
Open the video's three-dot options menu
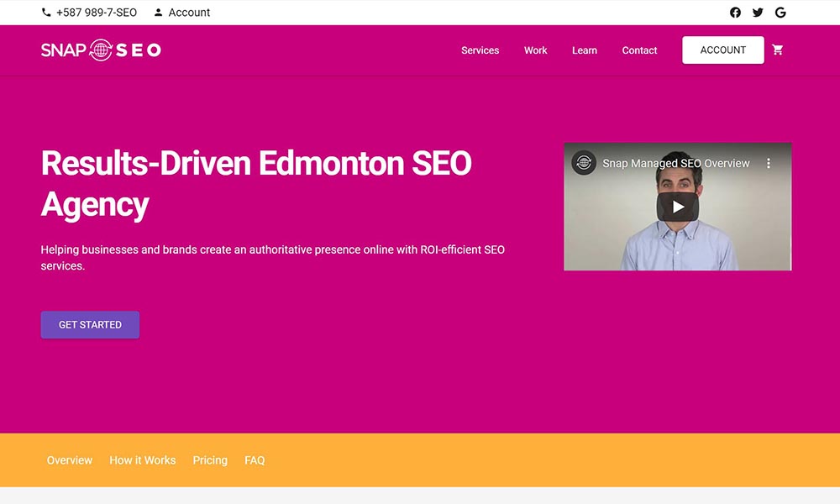tap(768, 164)
